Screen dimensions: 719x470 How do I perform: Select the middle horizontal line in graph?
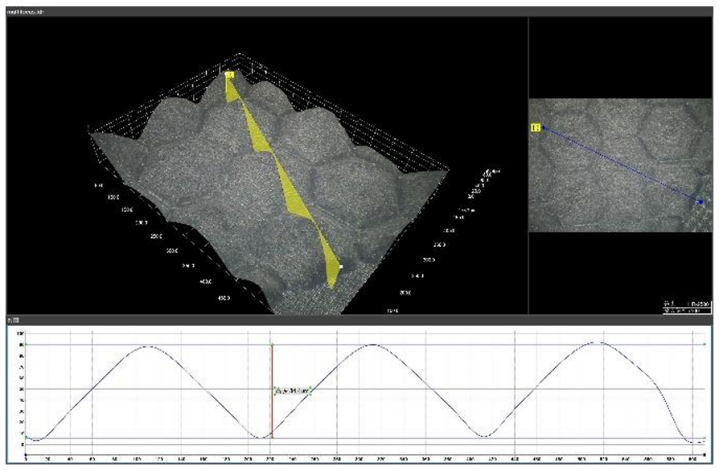[x=450, y=389]
